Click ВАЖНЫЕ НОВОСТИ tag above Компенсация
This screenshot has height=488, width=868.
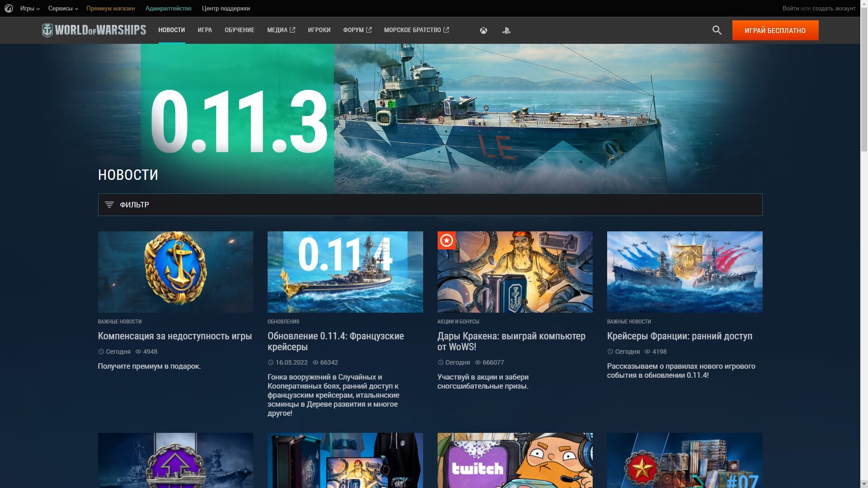click(120, 322)
